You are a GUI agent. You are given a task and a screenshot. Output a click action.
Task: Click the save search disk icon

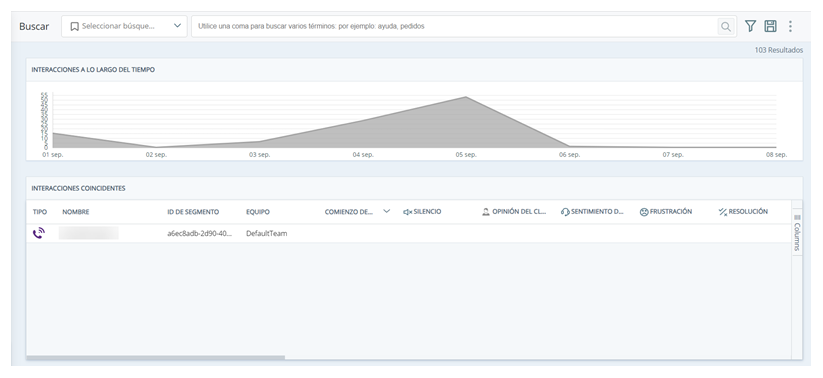[770, 26]
